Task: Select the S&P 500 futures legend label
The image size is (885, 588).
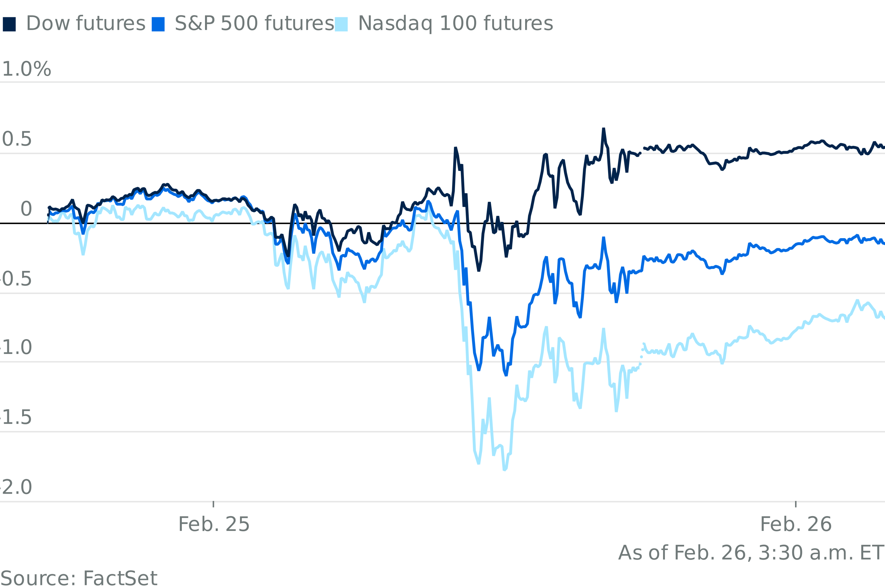Action: point(254,24)
